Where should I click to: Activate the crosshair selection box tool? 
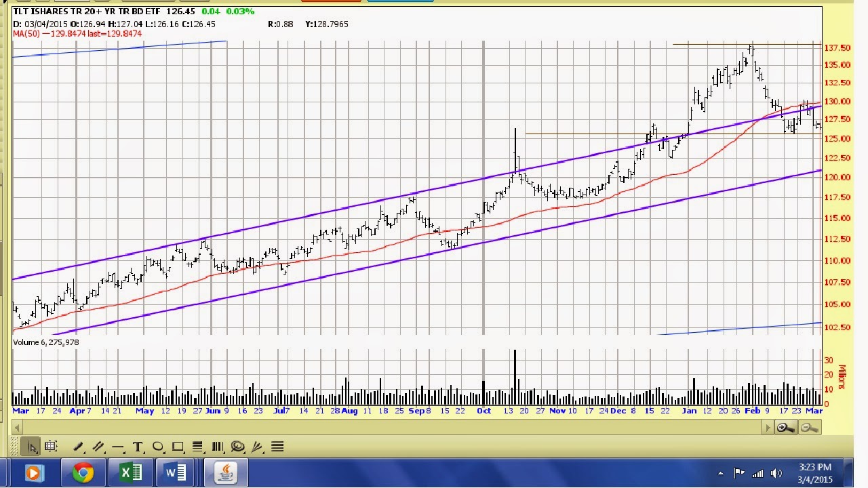(51, 447)
